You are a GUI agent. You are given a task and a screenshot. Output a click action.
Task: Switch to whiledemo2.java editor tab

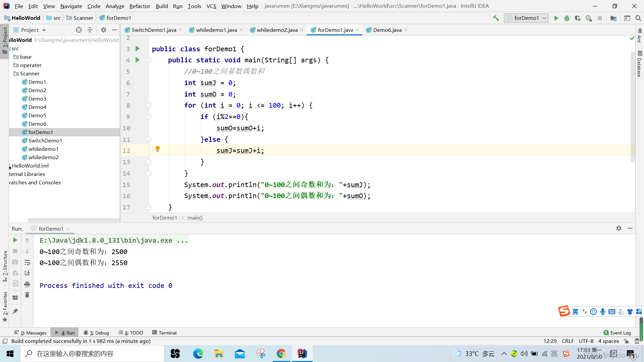coord(277,30)
